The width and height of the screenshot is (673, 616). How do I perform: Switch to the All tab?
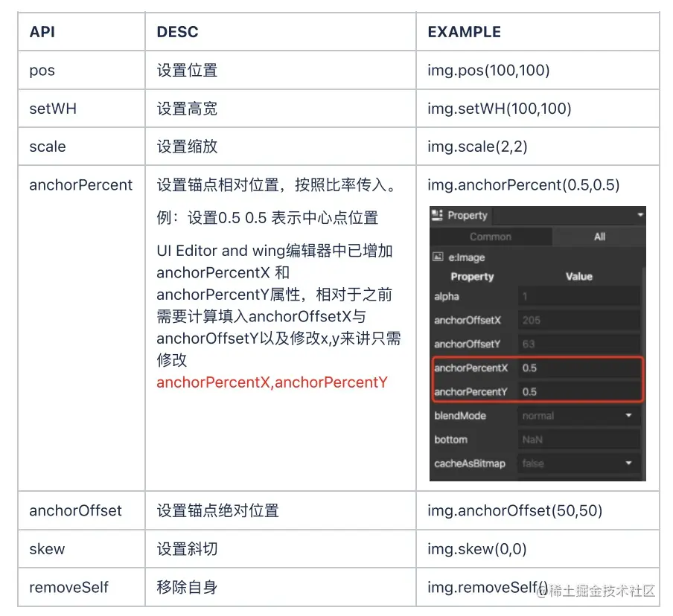coord(599,237)
